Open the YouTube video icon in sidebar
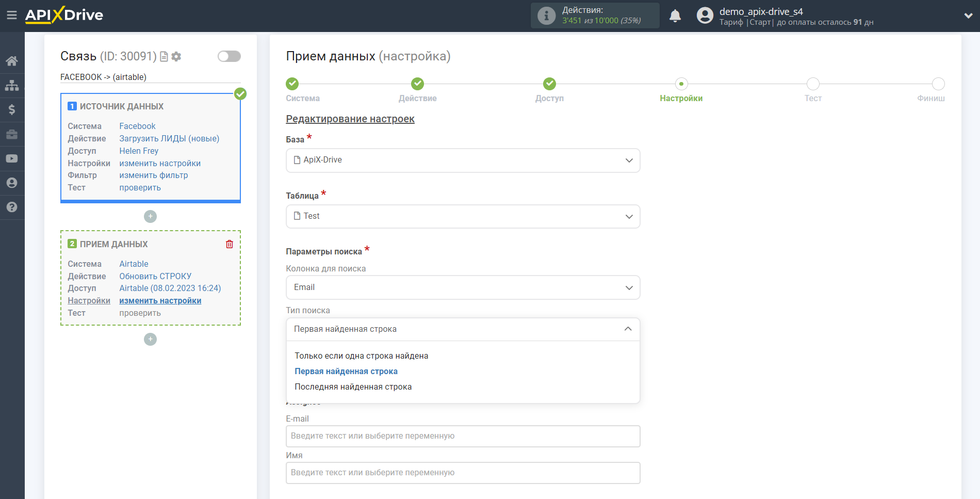980x499 pixels. point(12,158)
